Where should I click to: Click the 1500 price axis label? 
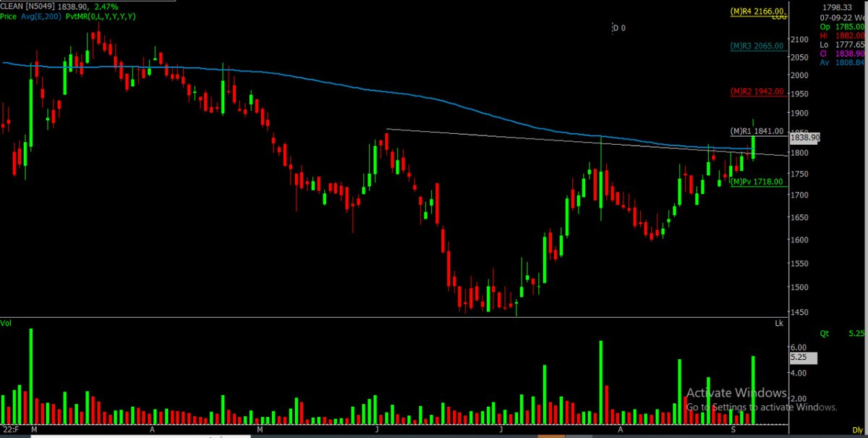point(799,287)
